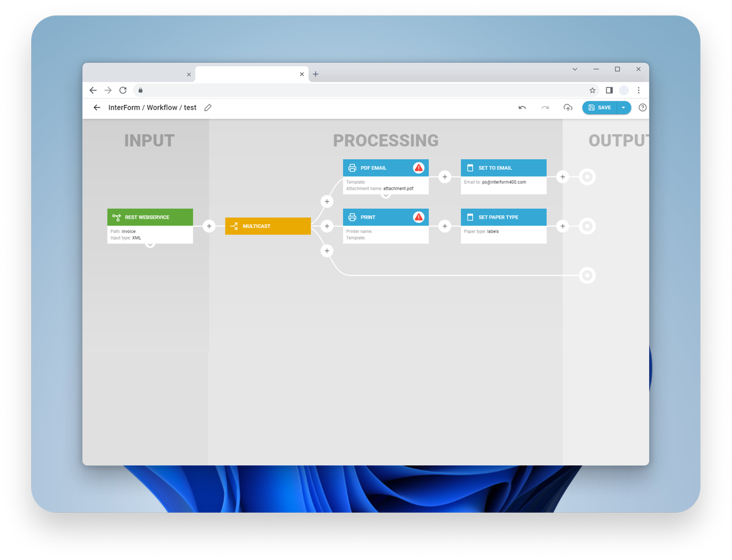Click the bottom output connector circle
The height and width of the screenshot is (560, 732).
[x=587, y=275]
